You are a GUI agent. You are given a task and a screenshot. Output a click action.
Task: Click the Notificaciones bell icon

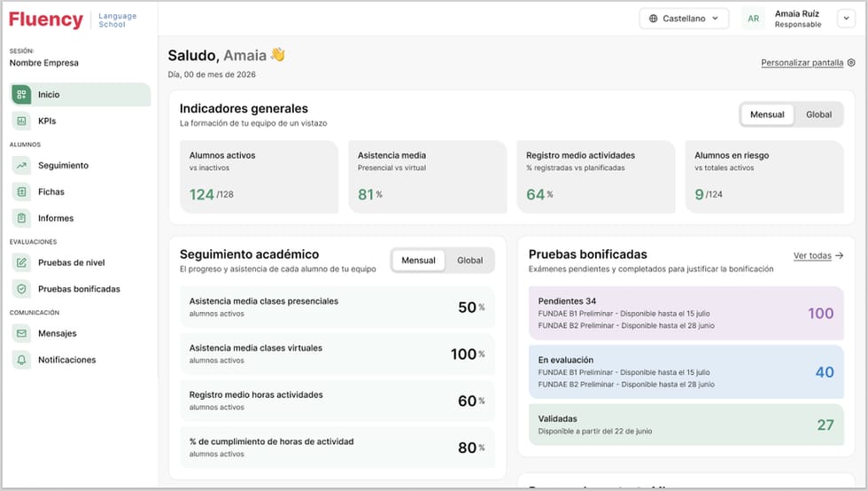[x=21, y=360]
